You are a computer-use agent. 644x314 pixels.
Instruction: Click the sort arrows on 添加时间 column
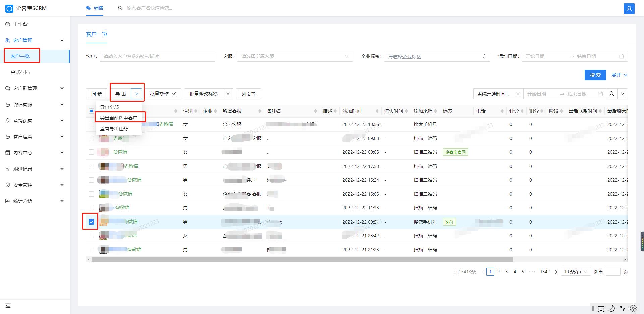click(377, 111)
